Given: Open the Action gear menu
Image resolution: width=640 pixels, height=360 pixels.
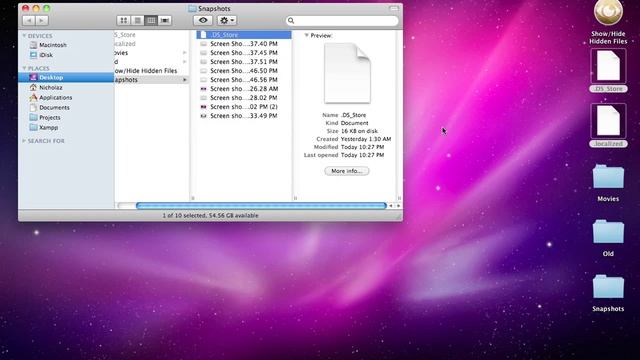Looking at the screenshot, I should pos(227,20).
